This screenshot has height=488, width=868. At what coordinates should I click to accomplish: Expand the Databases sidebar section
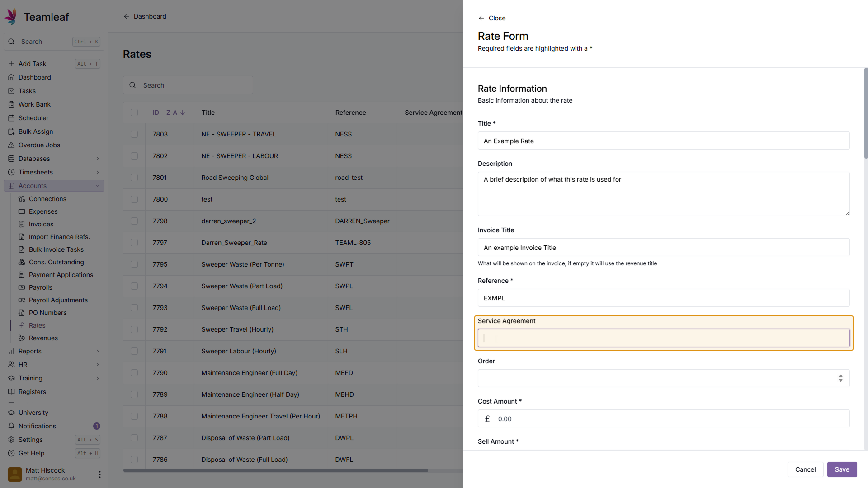coord(97,159)
